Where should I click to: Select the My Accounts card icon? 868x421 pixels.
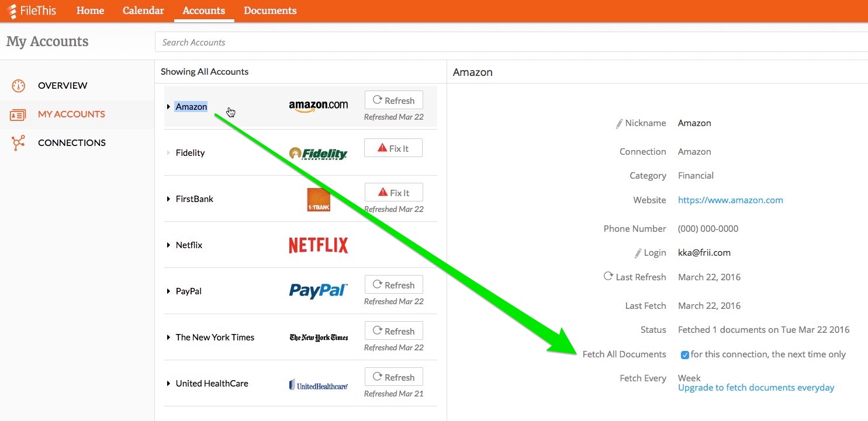click(18, 114)
